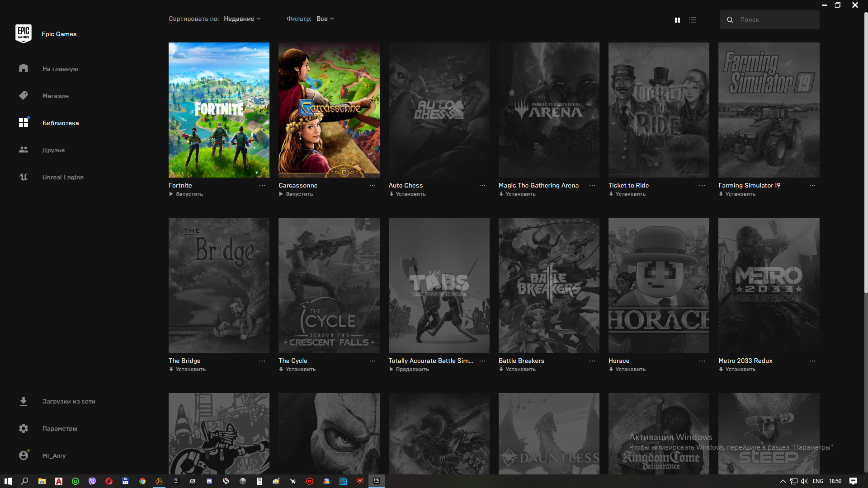
Task: Expand the Фильтр Все dropdown
Action: coord(325,19)
